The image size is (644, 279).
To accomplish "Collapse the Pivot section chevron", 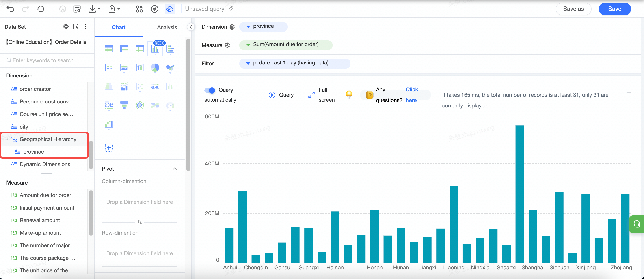I will 175,169.
